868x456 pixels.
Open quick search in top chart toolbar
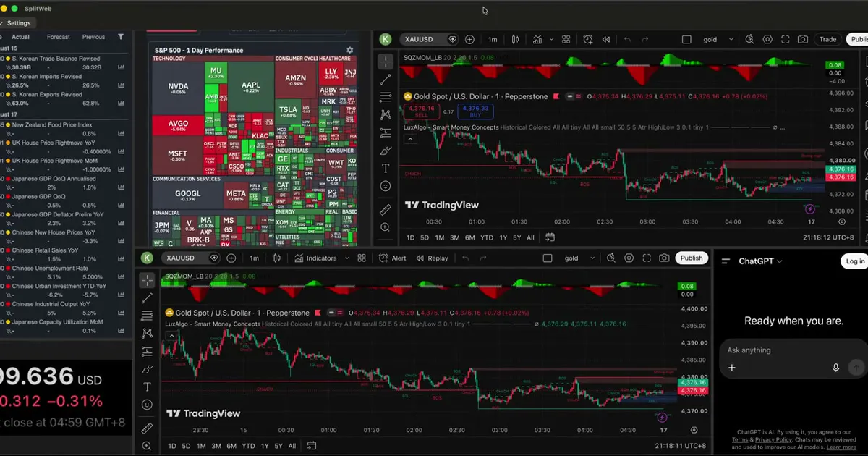(x=749, y=39)
